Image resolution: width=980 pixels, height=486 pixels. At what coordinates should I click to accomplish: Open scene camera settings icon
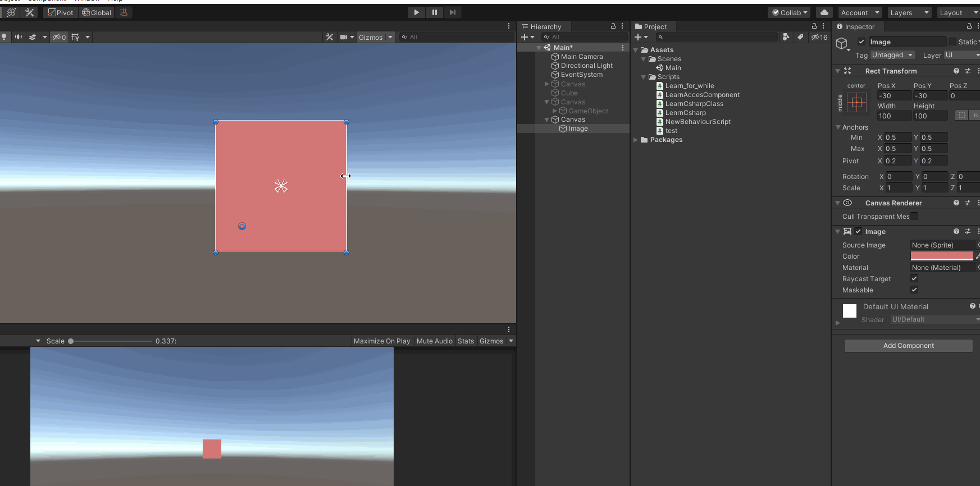coord(344,37)
